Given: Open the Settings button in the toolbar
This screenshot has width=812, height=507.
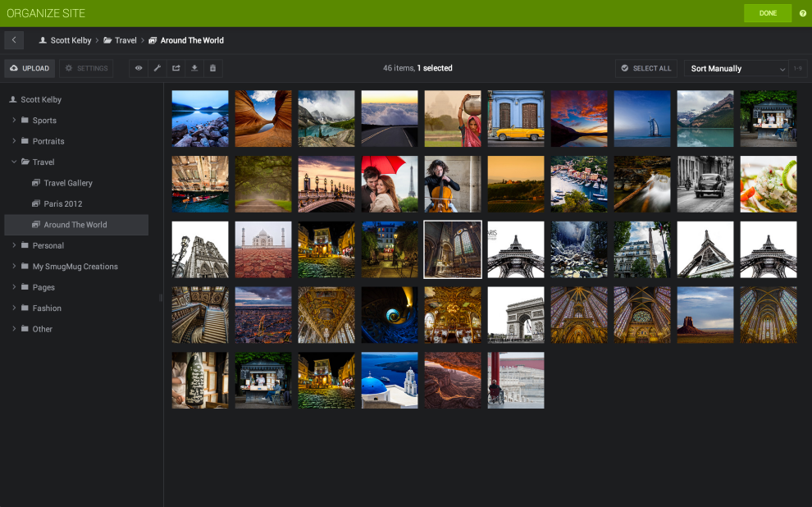Looking at the screenshot, I should [86, 68].
